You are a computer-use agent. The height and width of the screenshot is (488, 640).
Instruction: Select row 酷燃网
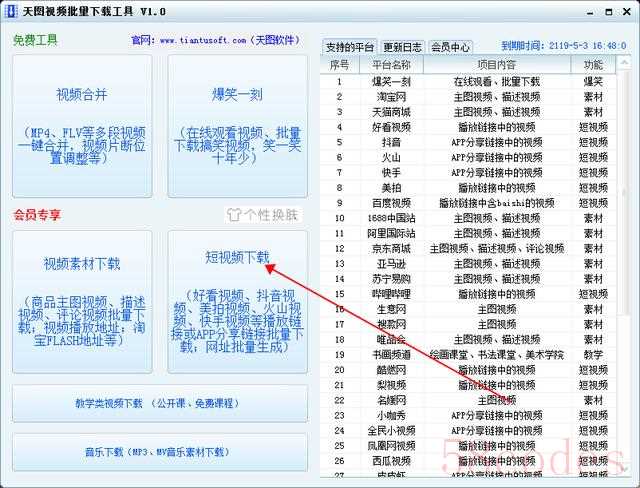[468, 370]
